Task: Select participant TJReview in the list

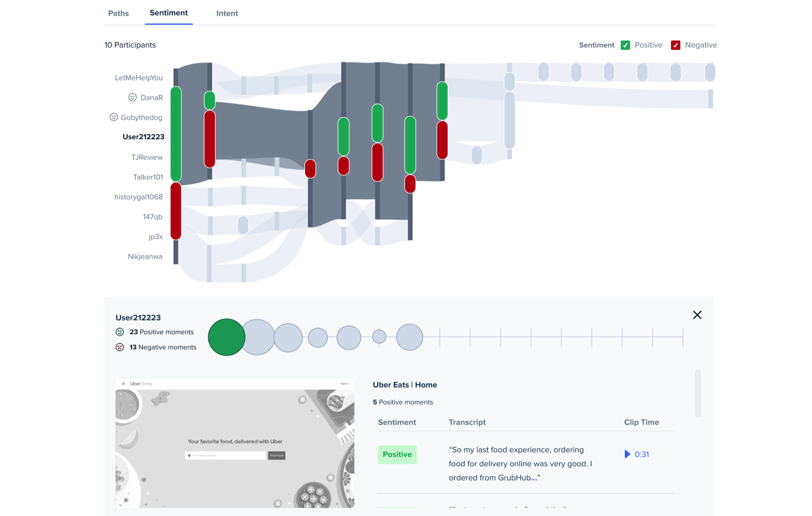Action: coord(147,157)
